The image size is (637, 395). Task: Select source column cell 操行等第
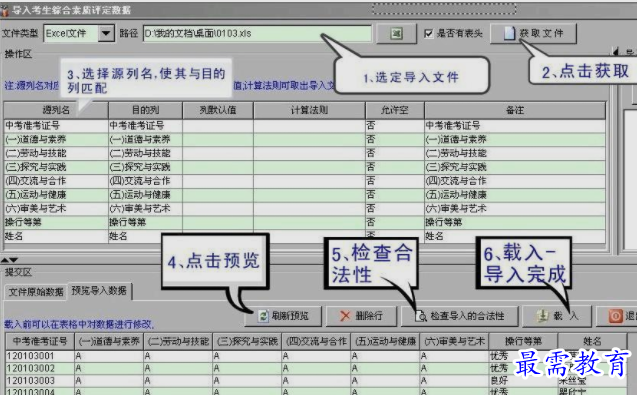tap(56, 222)
